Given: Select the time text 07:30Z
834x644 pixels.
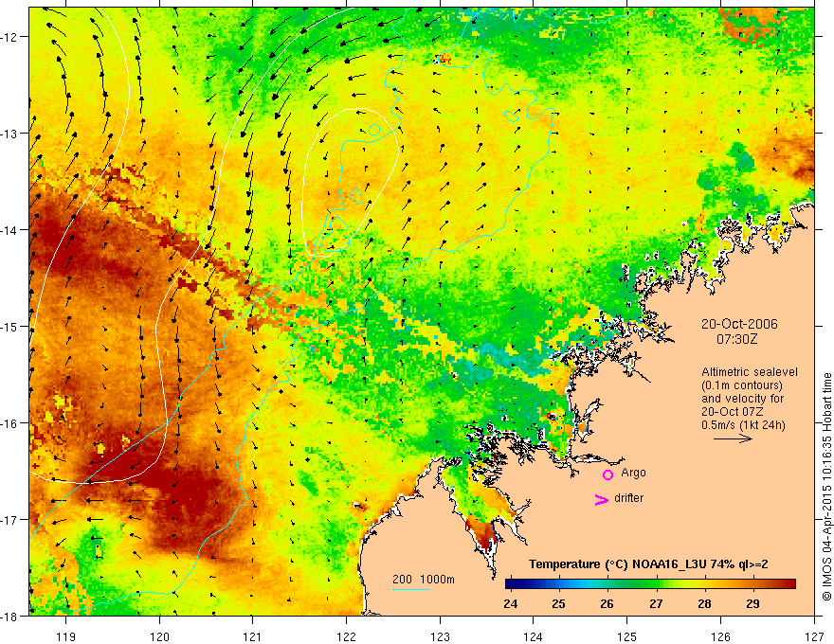Looking at the screenshot, I should 736,339.
